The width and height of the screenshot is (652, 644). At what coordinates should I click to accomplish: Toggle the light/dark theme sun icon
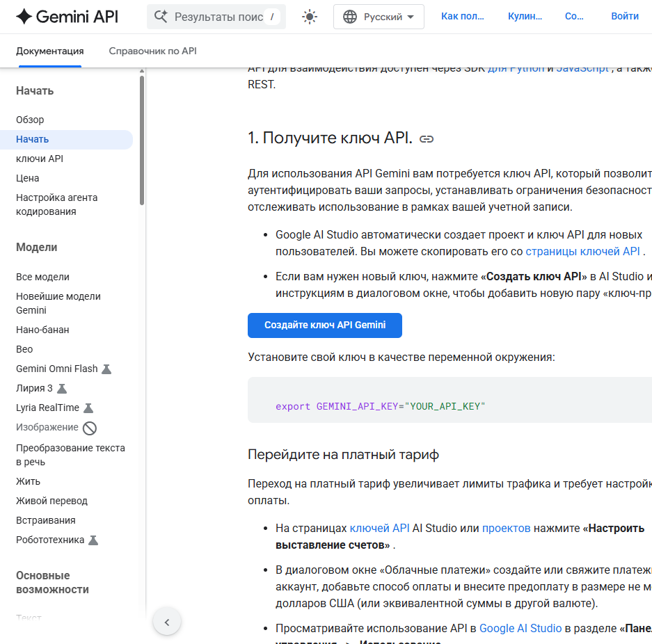point(310,17)
